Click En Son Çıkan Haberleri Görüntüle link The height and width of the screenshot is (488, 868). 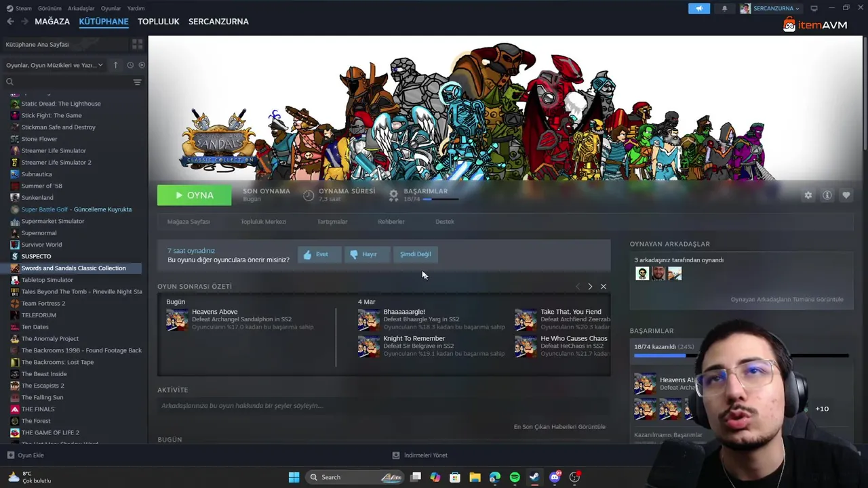point(559,427)
